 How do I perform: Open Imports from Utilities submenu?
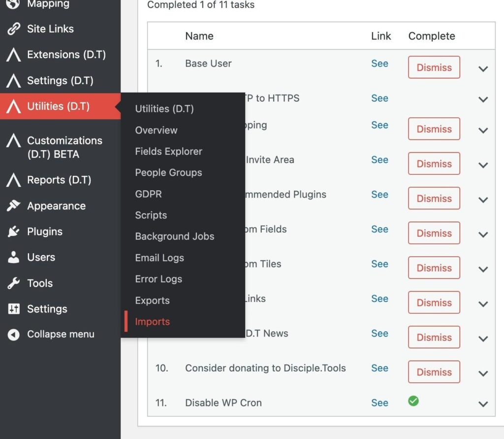[x=152, y=322]
